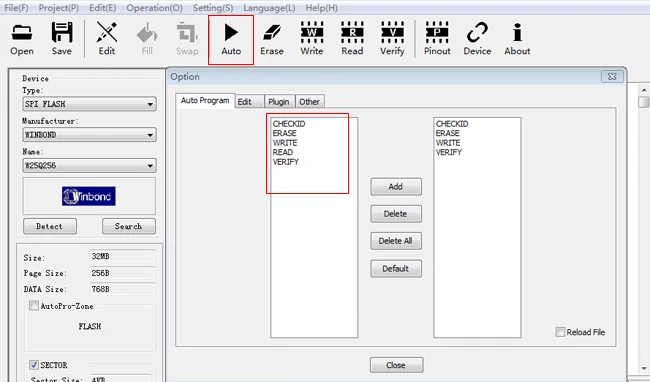This screenshot has height=382, width=650.
Task: Switch to the Edit tab in Option dialog
Action: pyautogui.click(x=250, y=102)
